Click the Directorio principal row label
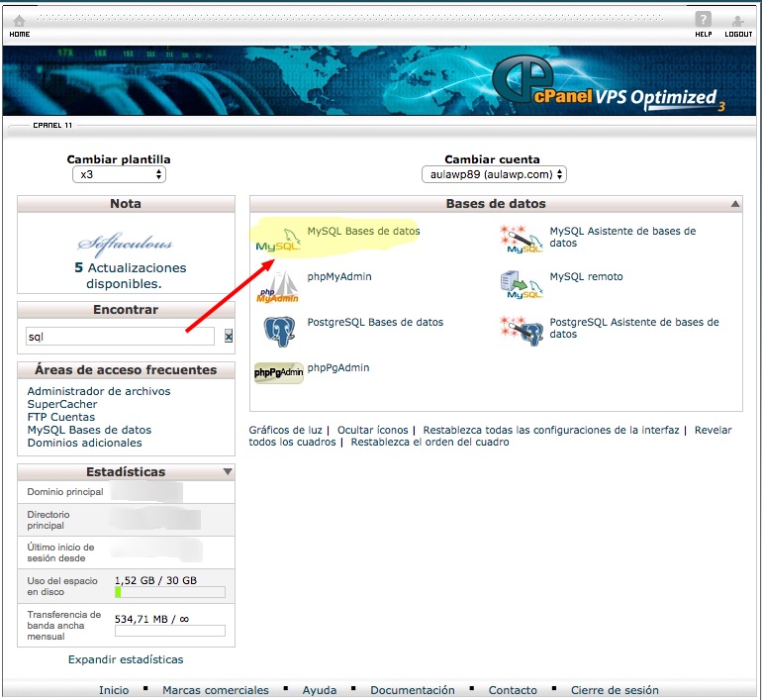 point(48,520)
